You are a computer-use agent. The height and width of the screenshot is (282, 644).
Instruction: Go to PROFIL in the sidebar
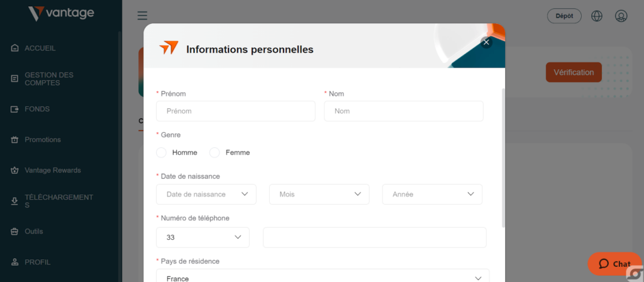coord(37,262)
